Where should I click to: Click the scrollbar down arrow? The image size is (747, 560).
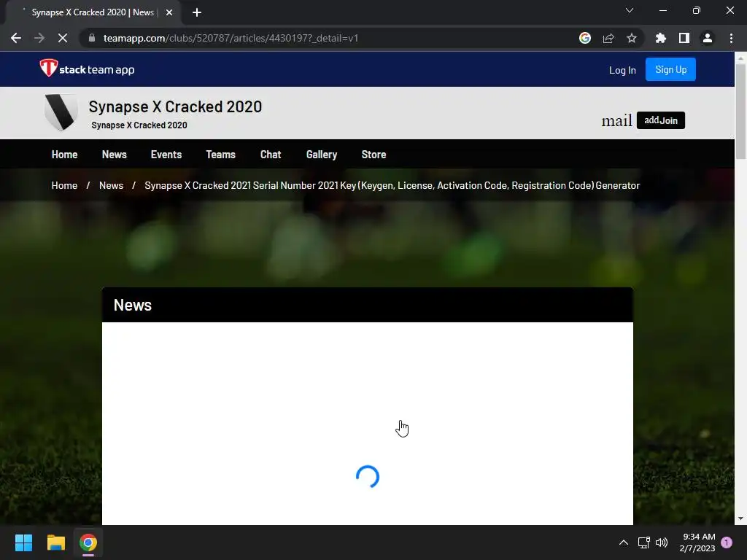(x=740, y=518)
